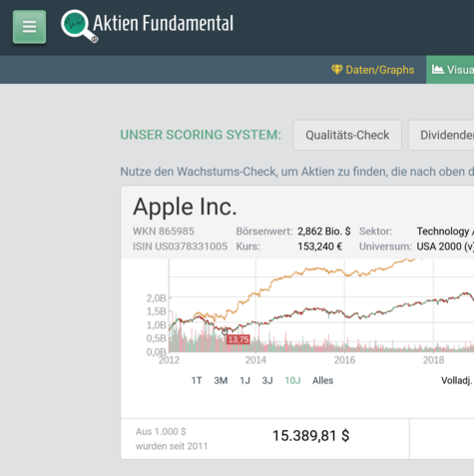Click the Sektor value Technology

coord(443,232)
